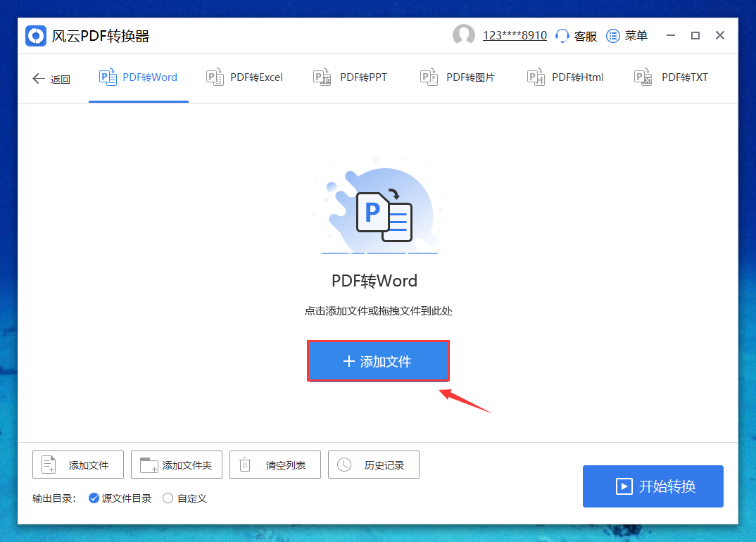Click the plus icon in the blue 添加文件 button
Image resolution: width=756 pixels, height=542 pixels.
tap(349, 361)
